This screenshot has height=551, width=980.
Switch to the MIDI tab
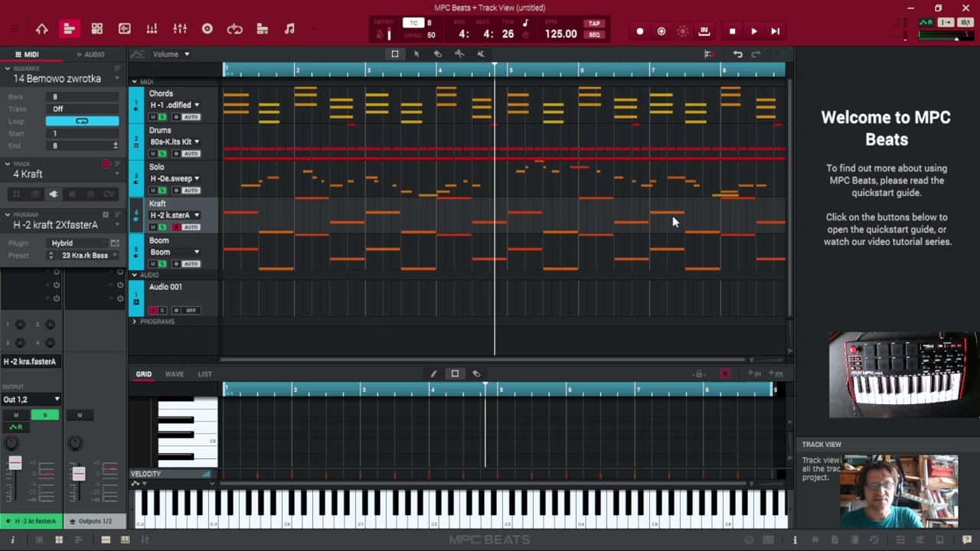27,54
